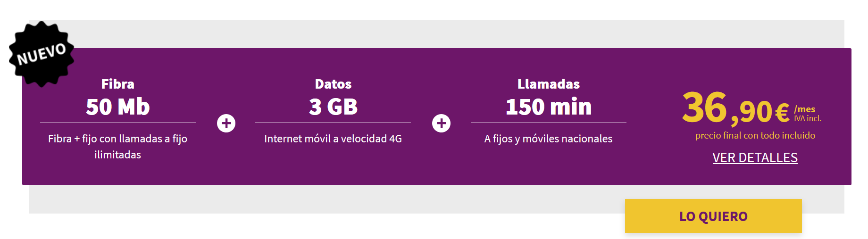Click the 36,90€ price figure
Image resolution: width=868 pixels, height=239 pixels.
735,108
